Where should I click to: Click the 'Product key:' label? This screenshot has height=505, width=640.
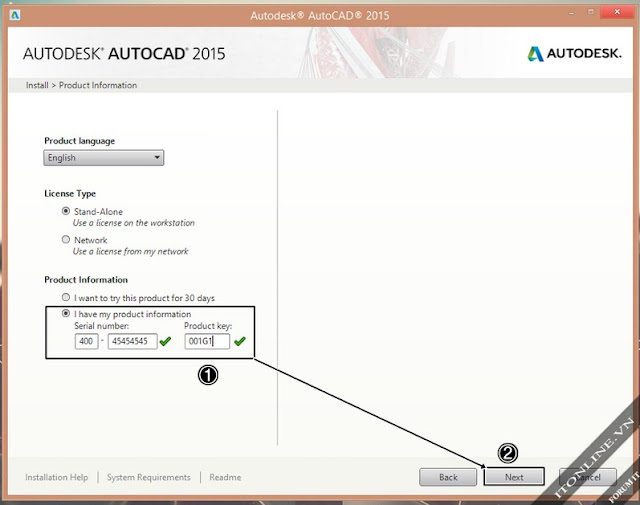[208, 326]
